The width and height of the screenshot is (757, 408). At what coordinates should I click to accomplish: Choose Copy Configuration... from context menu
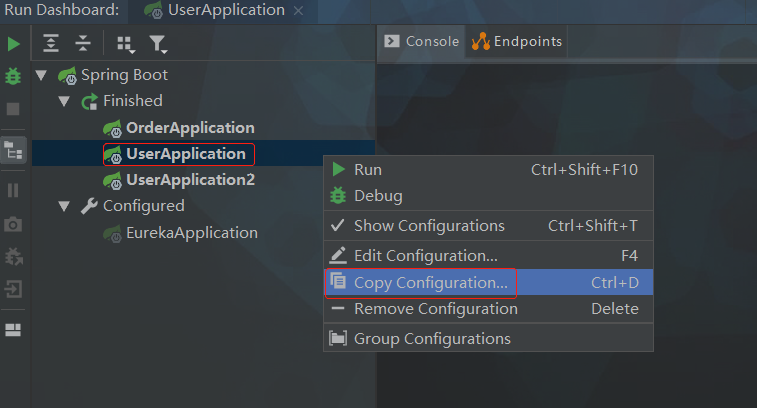click(430, 283)
